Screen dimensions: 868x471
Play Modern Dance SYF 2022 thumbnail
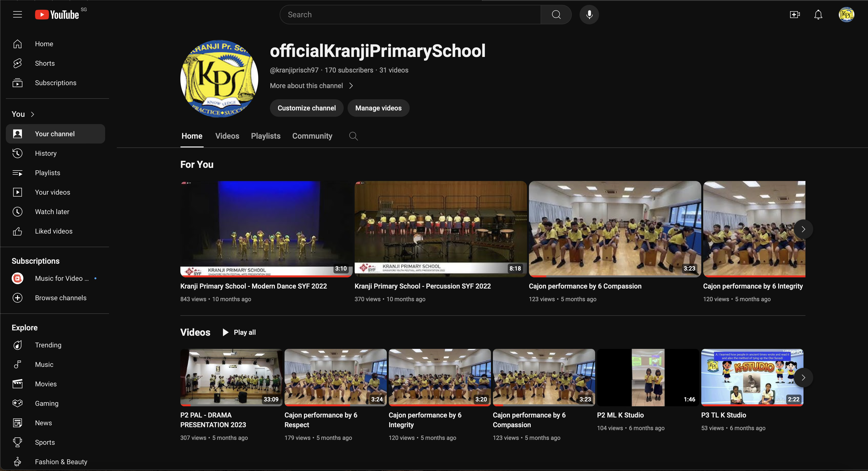pyautogui.click(x=266, y=229)
